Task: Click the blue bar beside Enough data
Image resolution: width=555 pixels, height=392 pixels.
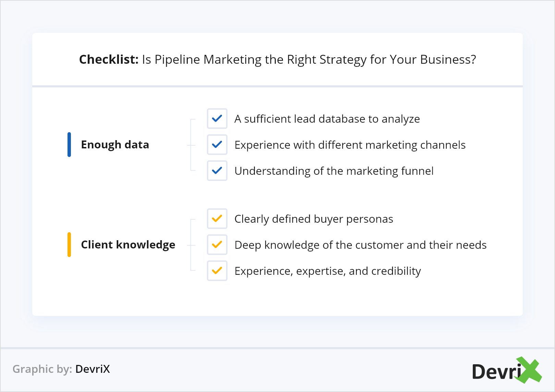Action: [x=69, y=145]
